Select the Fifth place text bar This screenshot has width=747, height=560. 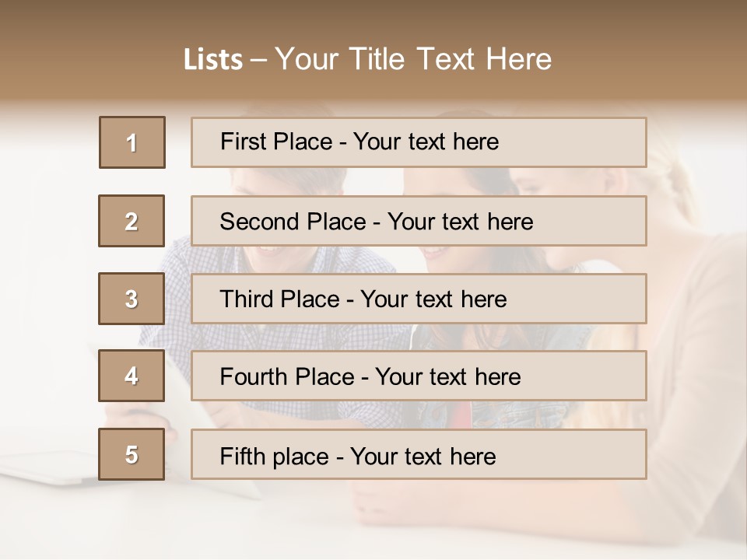point(419,454)
